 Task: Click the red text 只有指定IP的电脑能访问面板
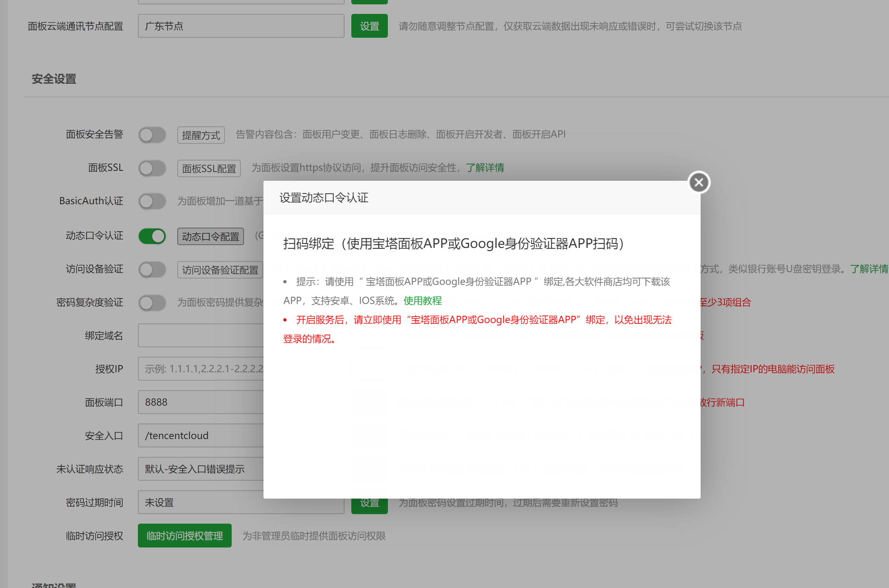pyautogui.click(x=773, y=369)
